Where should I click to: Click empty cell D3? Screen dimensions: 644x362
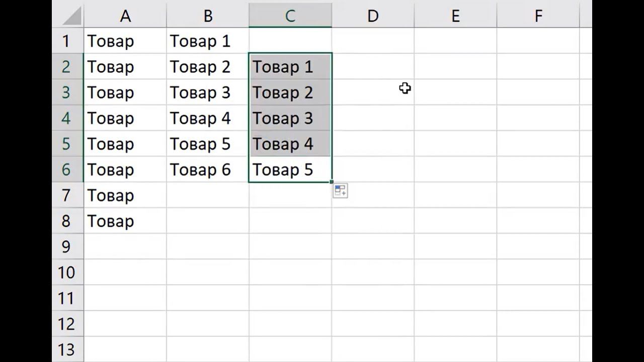pyautogui.click(x=373, y=93)
